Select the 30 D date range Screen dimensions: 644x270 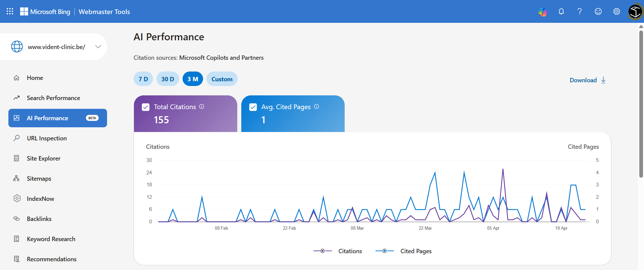[168, 79]
